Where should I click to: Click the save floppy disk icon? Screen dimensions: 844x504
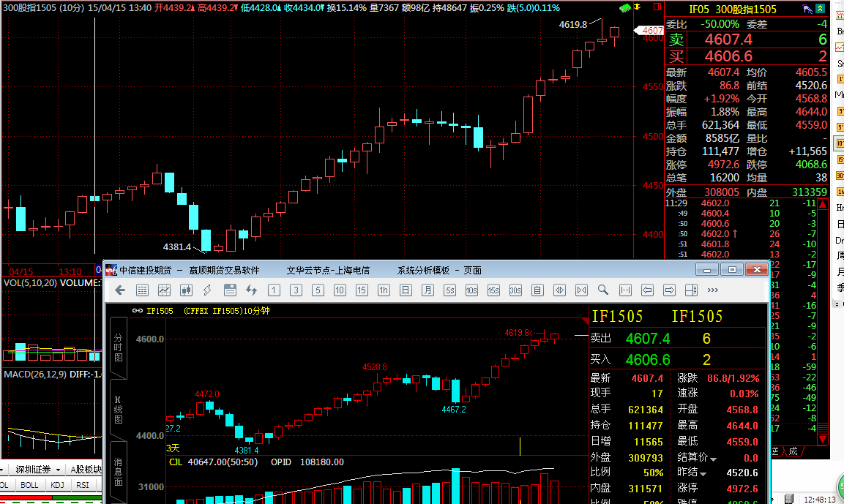[230, 290]
